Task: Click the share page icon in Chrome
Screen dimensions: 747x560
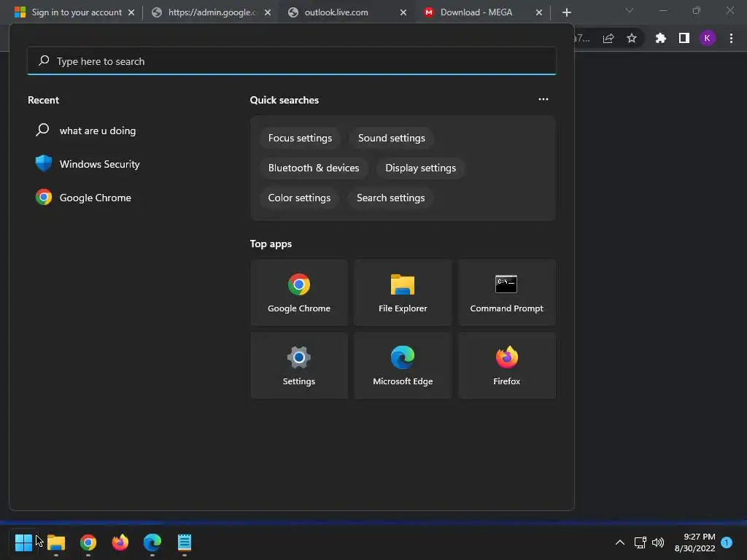Action: [x=608, y=39]
